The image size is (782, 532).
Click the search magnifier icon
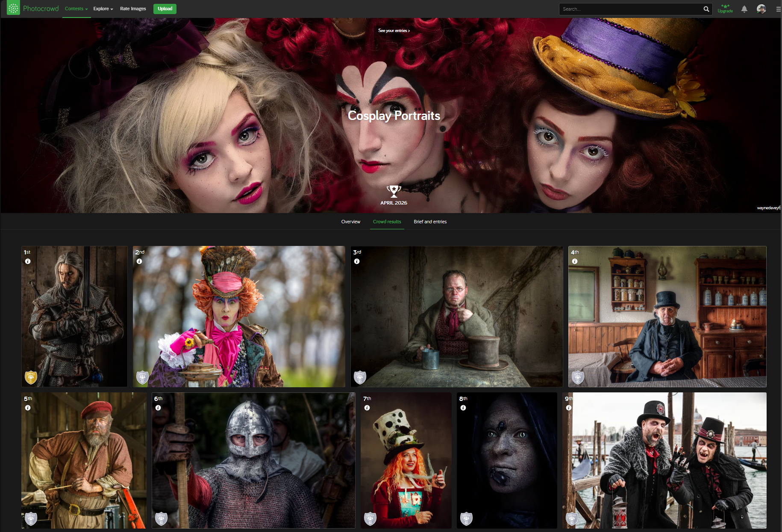[706, 9]
